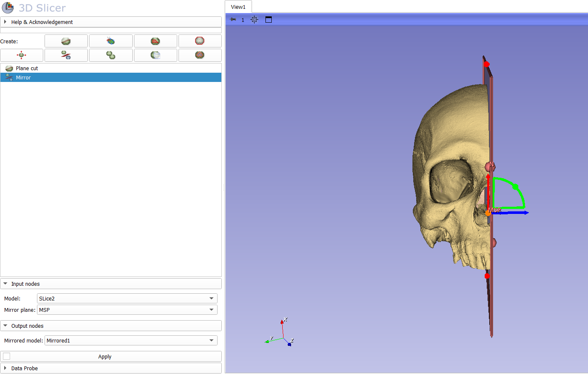
Task: Create a Plane cut tool node
Action: tap(66, 41)
